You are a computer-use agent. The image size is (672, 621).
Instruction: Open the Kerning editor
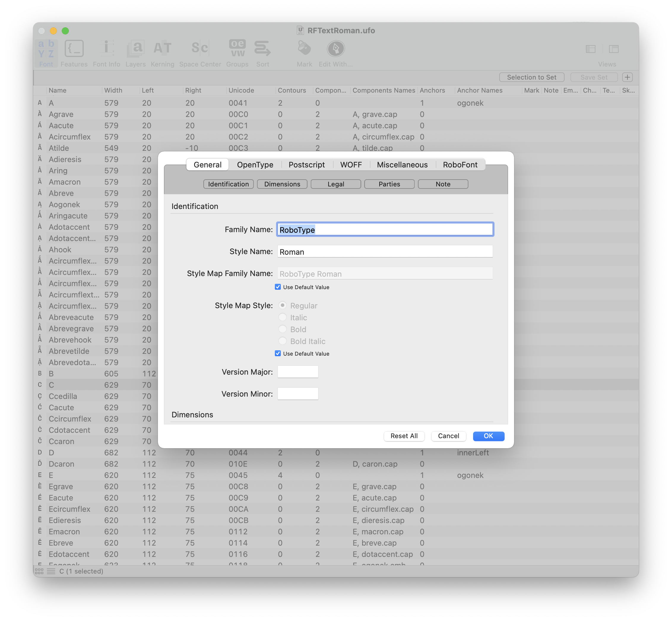[x=162, y=53]
